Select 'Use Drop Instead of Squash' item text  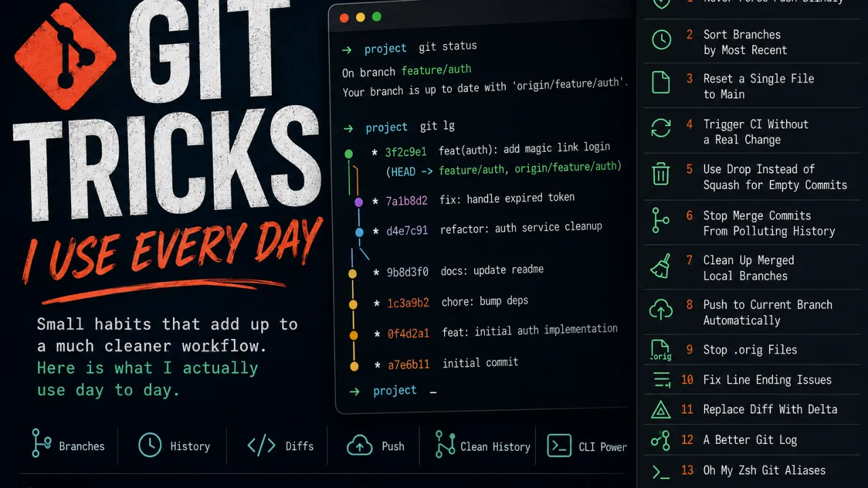tap(775, 177)
